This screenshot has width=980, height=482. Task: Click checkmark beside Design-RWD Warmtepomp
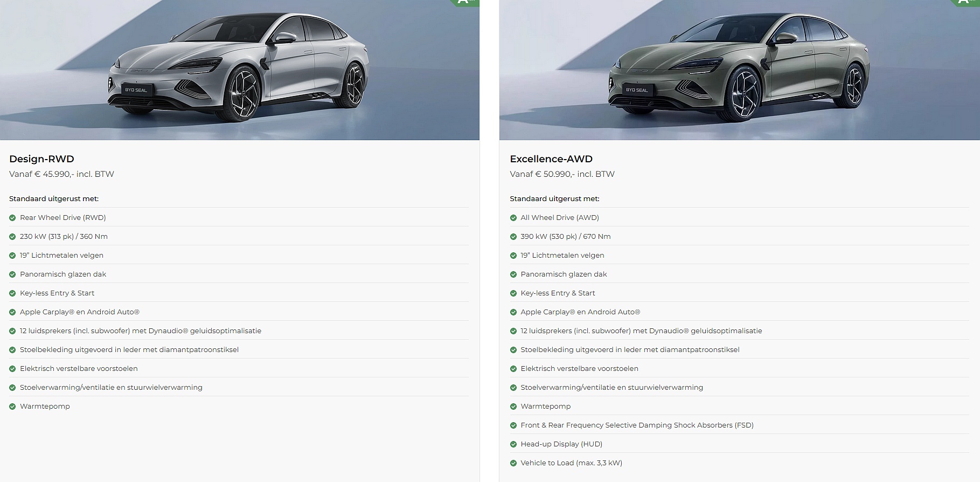(12, 407)
